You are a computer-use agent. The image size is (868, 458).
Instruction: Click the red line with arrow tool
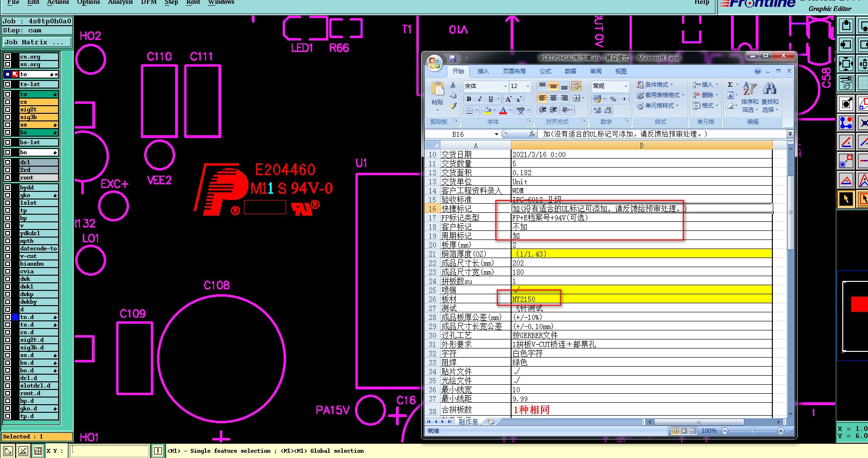point(846,142)
